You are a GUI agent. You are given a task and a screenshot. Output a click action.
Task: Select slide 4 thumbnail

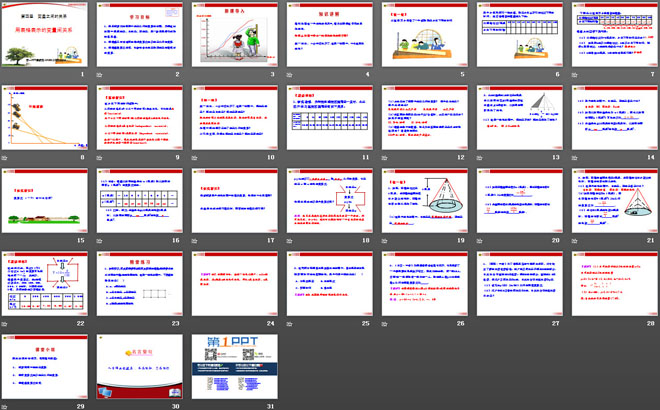tap(330, 35)
